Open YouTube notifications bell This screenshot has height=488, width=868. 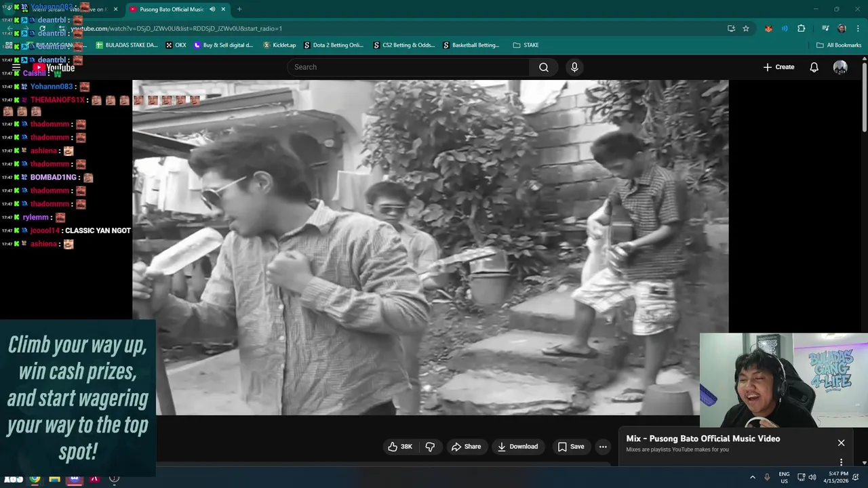814,67
